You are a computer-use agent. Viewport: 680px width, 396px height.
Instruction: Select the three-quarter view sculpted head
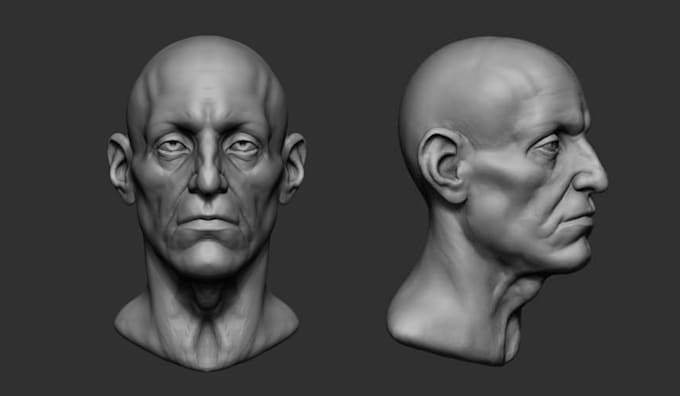497,201
